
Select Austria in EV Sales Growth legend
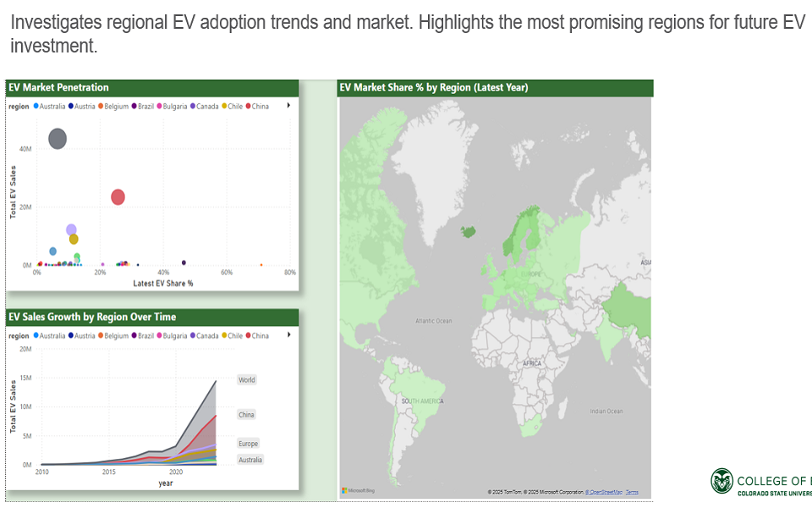click(81, 336)
